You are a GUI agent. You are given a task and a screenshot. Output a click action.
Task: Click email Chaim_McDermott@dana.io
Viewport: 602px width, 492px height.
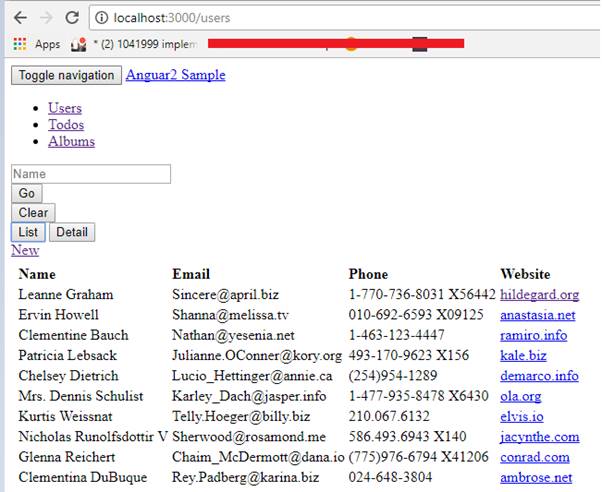point(258,457)
